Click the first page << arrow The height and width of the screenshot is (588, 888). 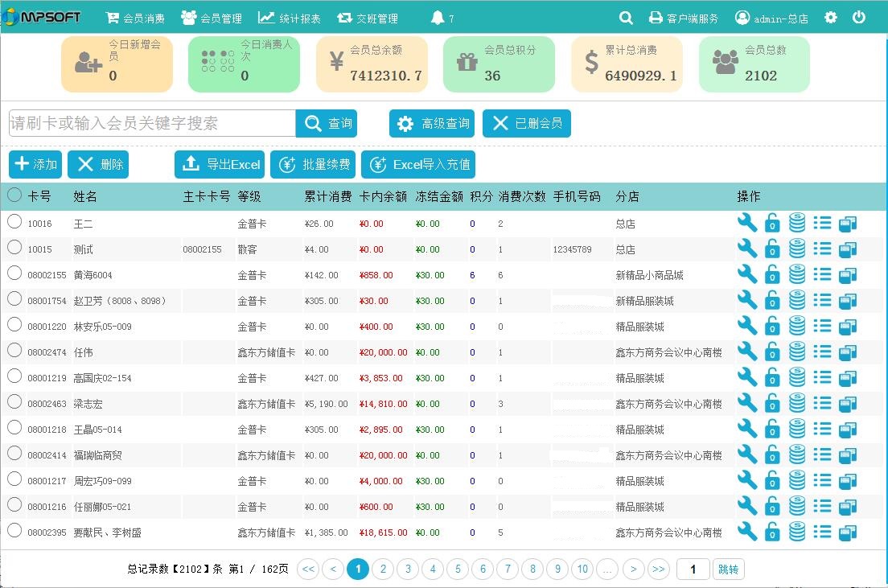308,569
